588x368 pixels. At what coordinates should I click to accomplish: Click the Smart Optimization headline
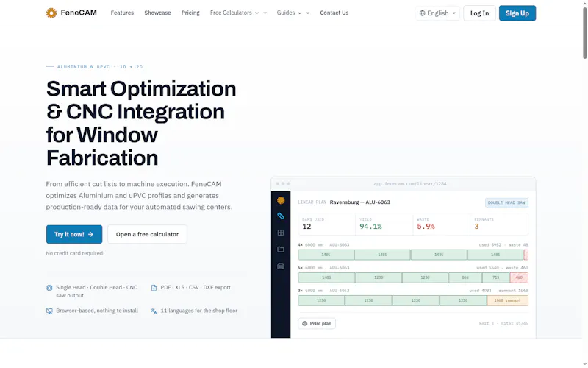point(141,123)
